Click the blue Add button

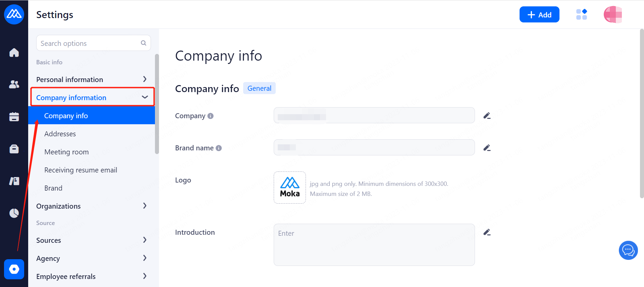click(x=539, y=14)
